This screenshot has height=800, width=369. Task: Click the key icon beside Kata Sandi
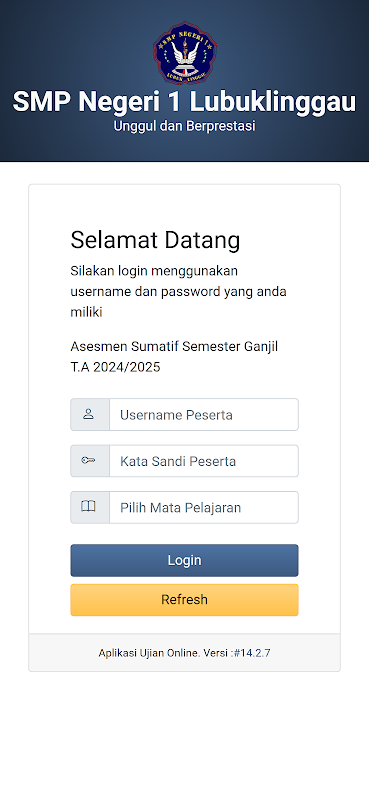(88, 461)
